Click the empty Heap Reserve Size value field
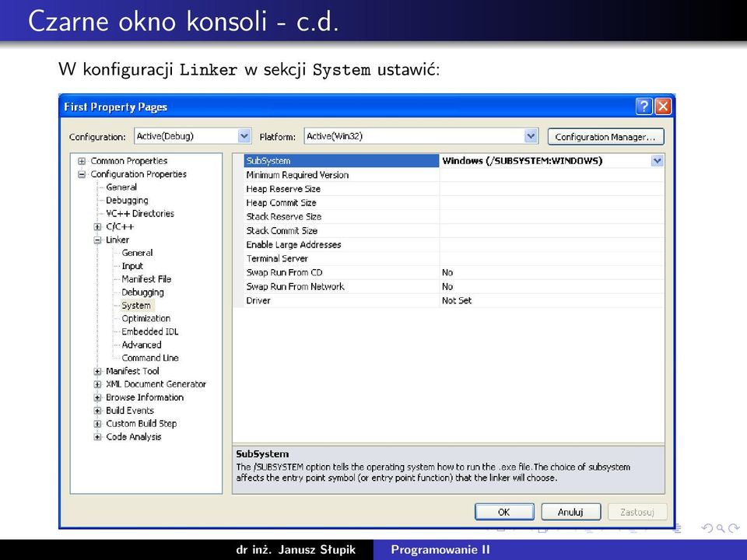747x560 pixels. pyautogui.click(x=552, y=188)
